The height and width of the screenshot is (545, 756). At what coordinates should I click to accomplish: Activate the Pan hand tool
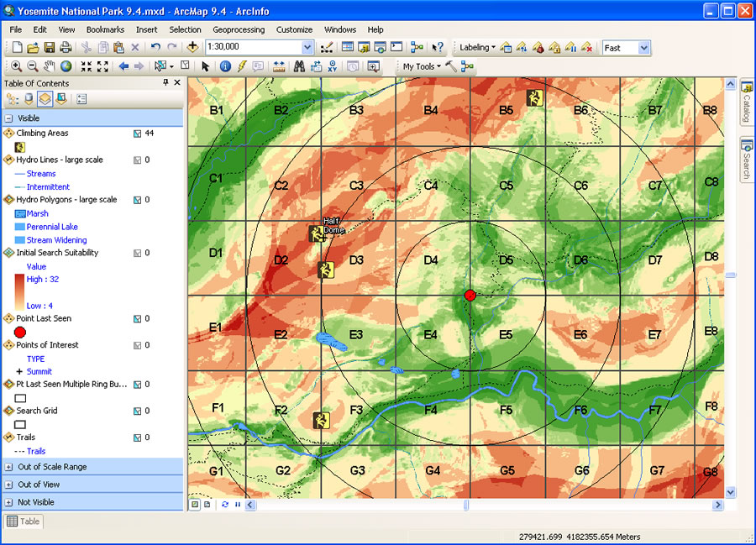point(49,66)
